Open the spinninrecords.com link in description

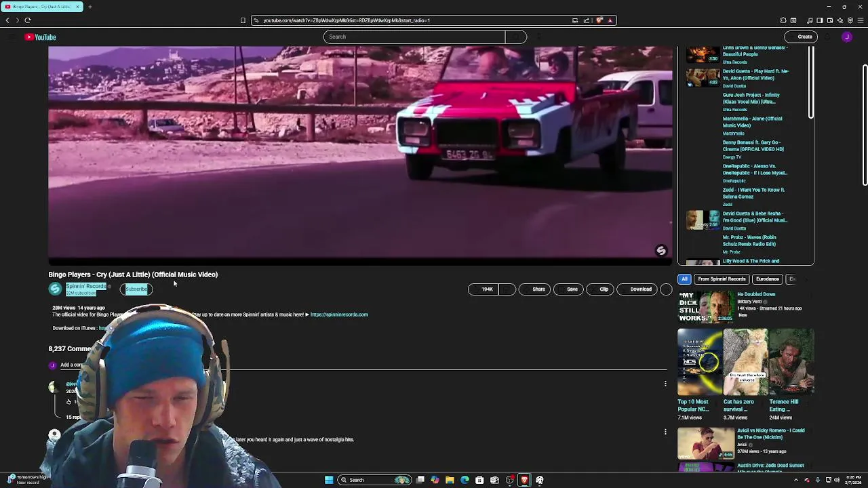[339, 314]
